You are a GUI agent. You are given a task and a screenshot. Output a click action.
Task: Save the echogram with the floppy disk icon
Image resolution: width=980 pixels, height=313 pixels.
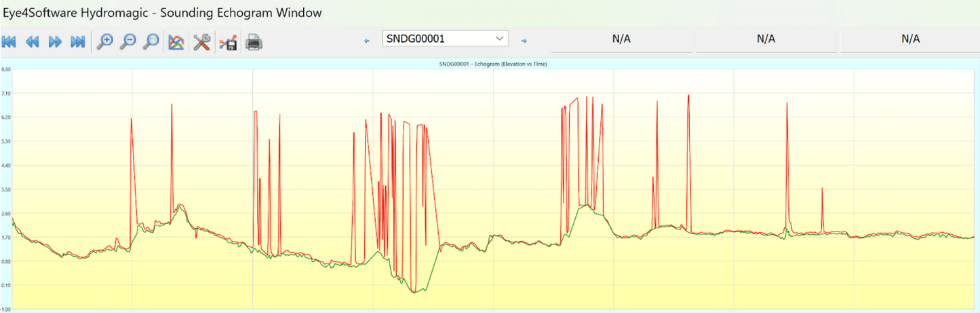tap(228, 43)
